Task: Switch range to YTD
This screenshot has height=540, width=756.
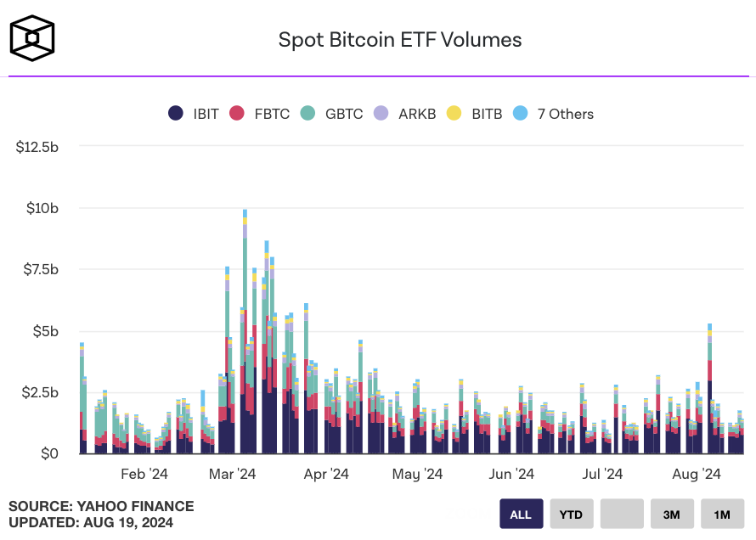Action: coord(572,514)
